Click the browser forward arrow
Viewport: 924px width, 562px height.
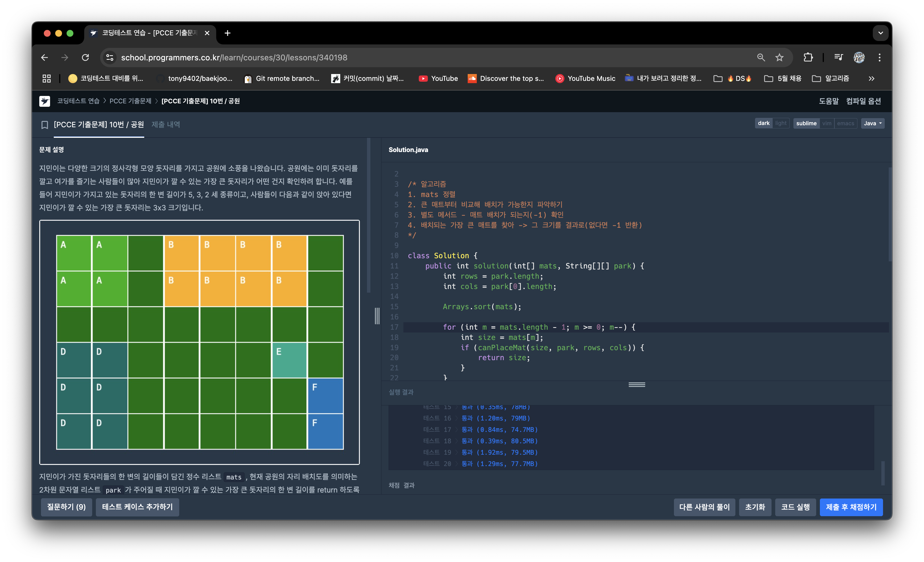click(x=65, y=58)
